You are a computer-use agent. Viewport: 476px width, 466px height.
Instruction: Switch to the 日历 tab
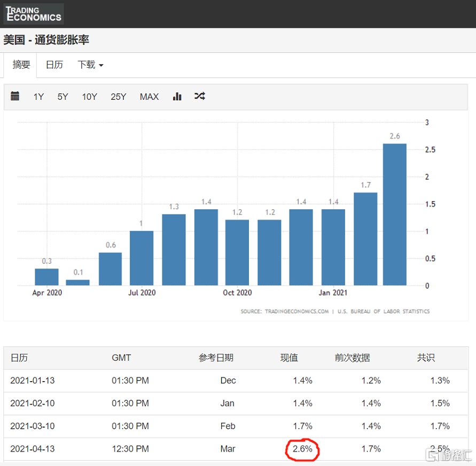click(54, 65)
